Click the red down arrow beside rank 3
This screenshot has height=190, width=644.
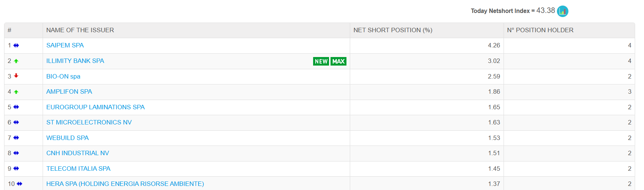point(16,76)
